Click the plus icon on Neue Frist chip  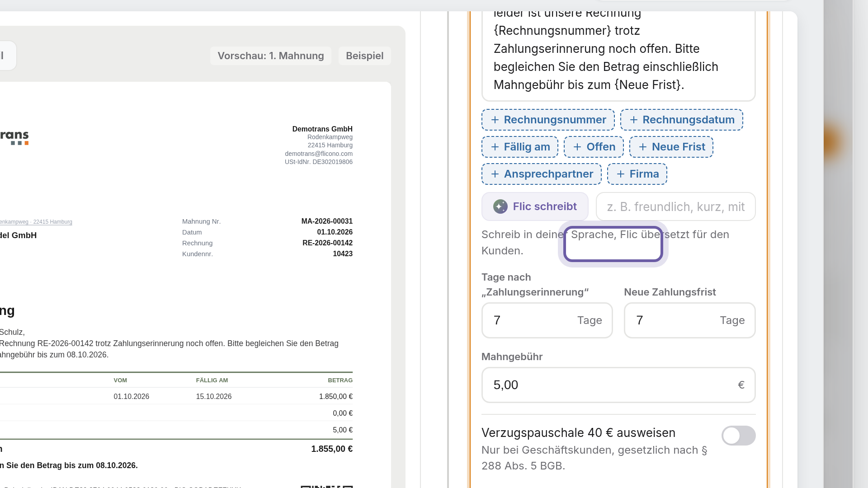[x=643, y=147]
